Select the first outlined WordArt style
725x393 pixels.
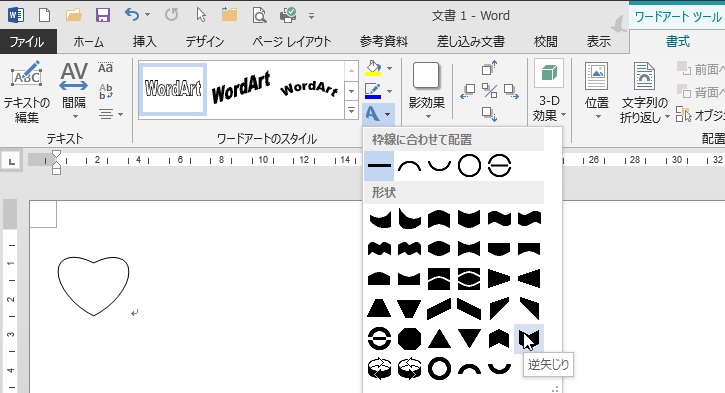click(173, 89)
